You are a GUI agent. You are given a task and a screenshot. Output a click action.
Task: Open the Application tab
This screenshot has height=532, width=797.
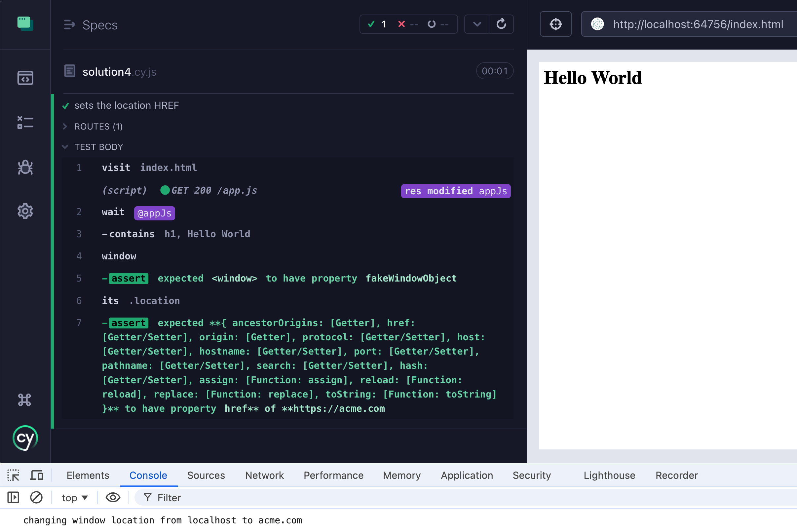point(467,475)
